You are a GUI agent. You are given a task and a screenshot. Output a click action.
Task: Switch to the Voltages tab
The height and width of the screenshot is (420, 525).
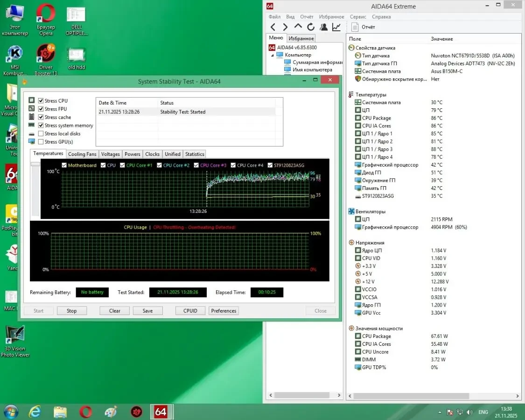(110, 154)
